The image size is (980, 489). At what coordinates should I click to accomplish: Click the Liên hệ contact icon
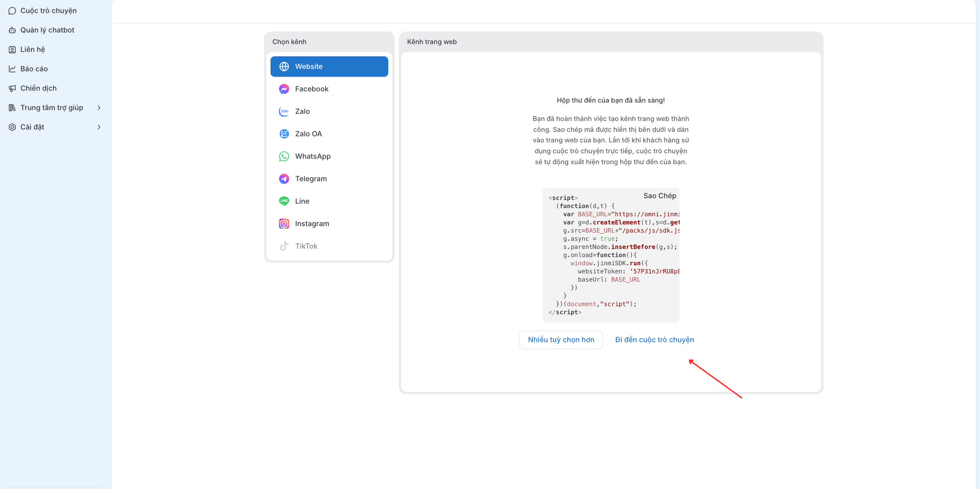[x=12, y=49]
